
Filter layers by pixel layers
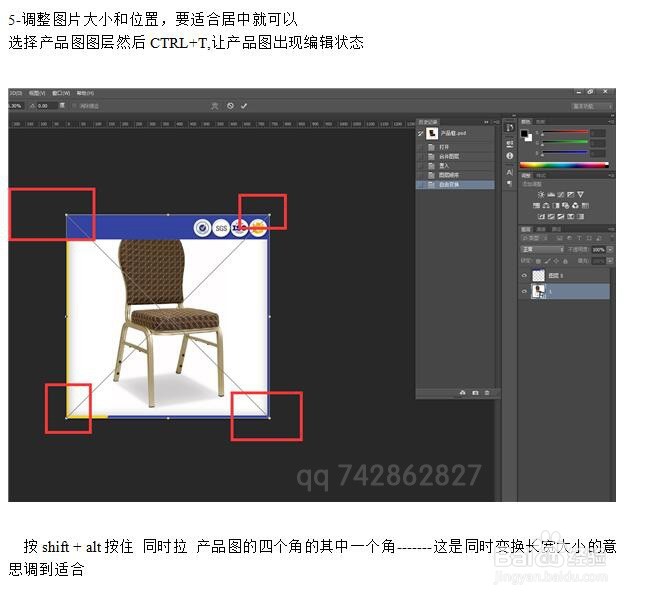click(x=559, y=238)
